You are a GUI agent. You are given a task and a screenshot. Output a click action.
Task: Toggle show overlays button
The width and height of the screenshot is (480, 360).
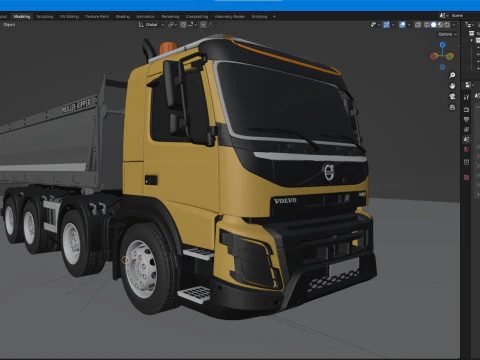pyautogui.click(x=402, y=25)
